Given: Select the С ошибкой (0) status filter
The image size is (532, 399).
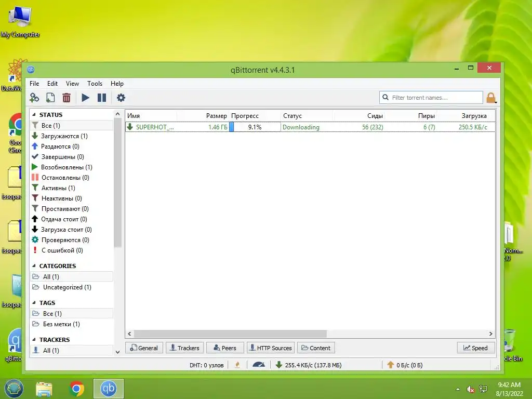Looking at the screenshot, I should click(72, 250).
